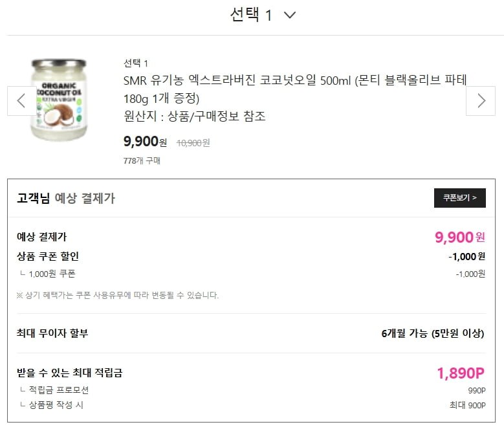The width and height of the screenshot is (504, 429).
Task: Click the 1,000원 쿠폰 sub-item
Action: [52, 274]
